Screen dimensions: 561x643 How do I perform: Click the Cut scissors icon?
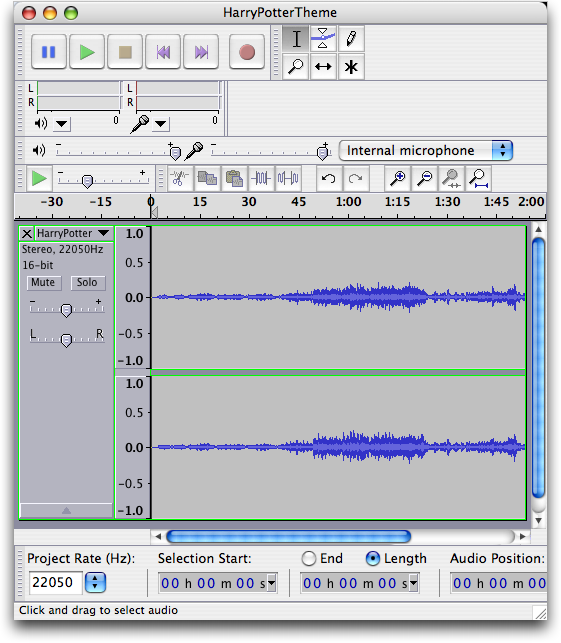coord(180,178)
